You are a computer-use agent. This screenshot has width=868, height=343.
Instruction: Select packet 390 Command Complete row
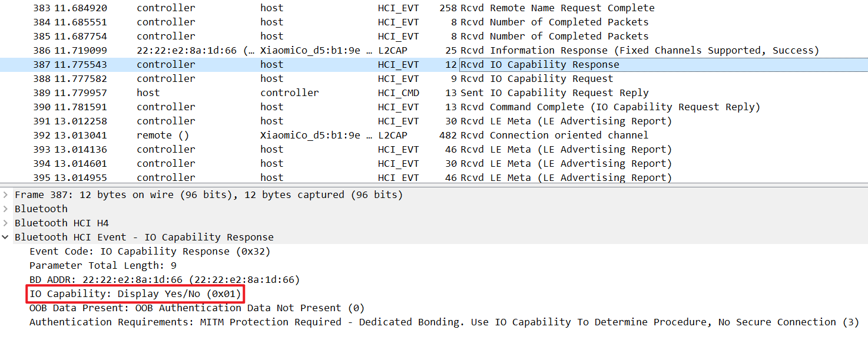(434, 107)
